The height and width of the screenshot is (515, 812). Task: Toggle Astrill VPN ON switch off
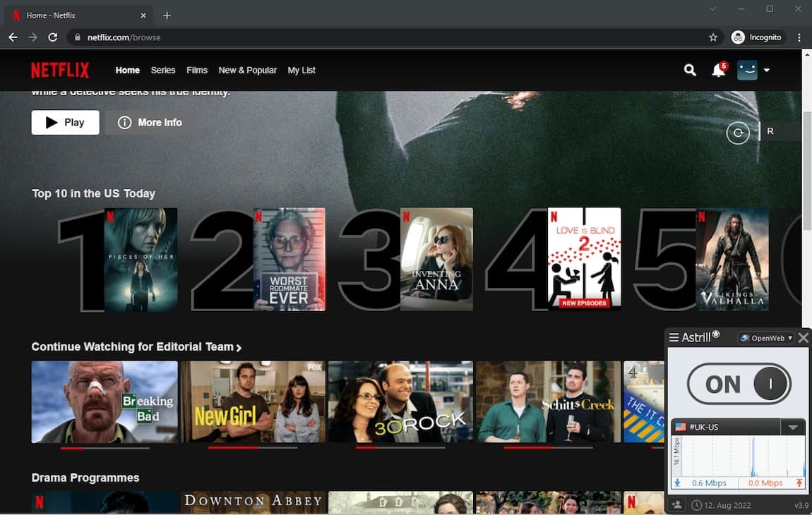coord(739,384)
